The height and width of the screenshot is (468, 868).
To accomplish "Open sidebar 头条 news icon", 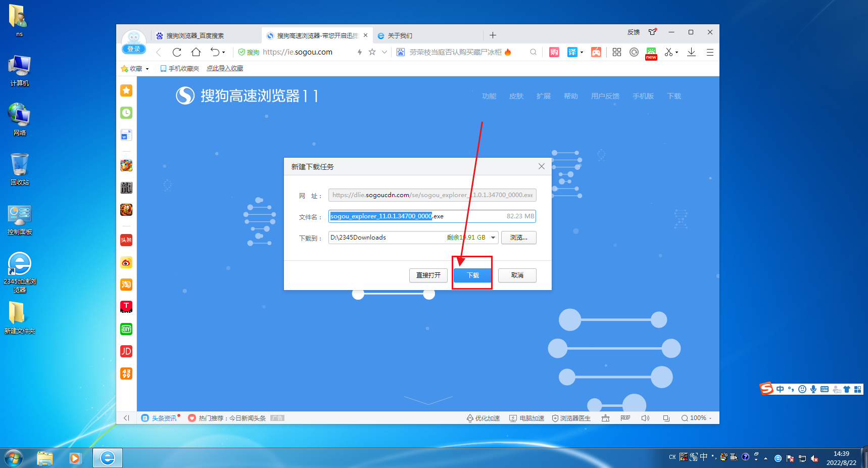I will [126, 240].
